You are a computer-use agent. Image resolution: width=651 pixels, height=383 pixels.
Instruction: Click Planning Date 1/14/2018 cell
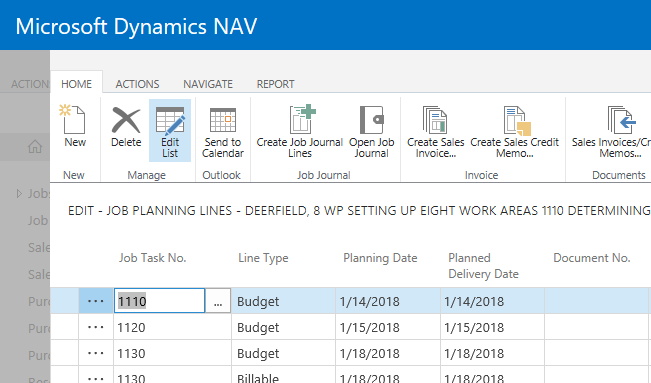388,301
